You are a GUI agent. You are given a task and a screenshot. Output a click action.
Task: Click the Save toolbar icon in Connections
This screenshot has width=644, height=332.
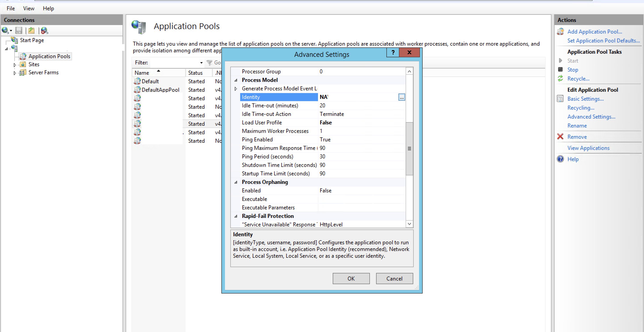click(x=19, y=30)
